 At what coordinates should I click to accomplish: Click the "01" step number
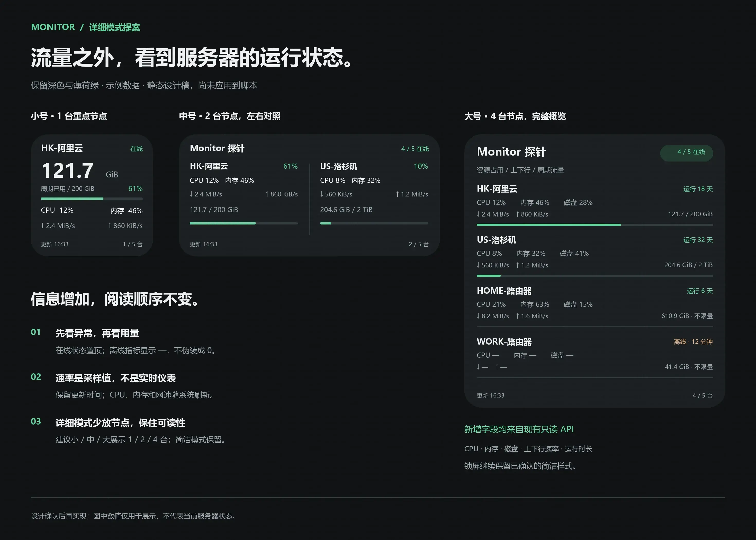click(35, 332)
